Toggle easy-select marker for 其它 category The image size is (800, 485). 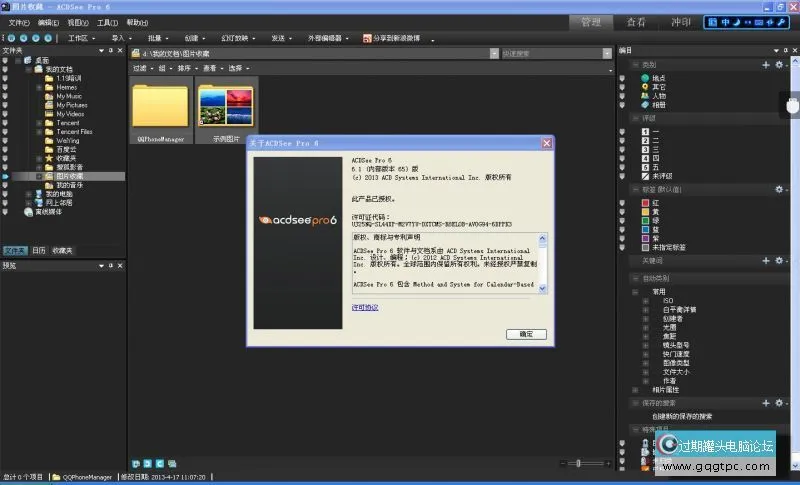(622, 87)
